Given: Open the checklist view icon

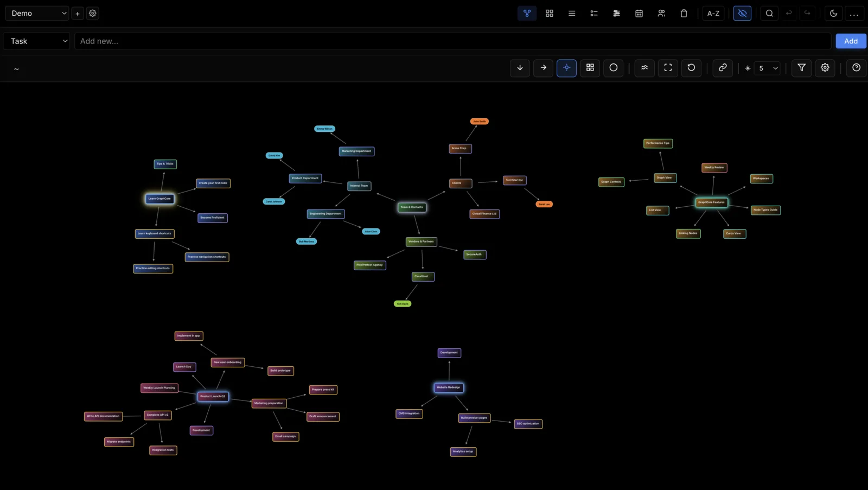Looking at the screenshot, I should click(594, 13).
